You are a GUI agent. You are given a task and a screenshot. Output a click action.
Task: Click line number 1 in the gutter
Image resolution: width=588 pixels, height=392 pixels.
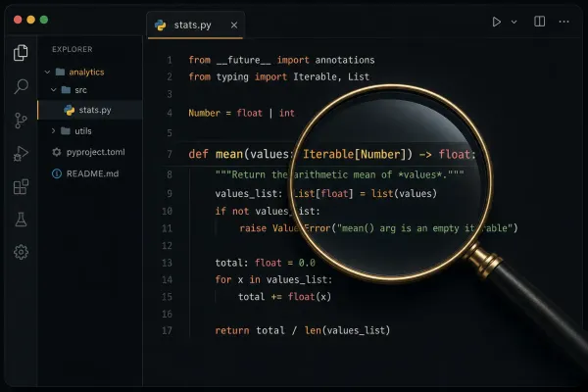[170, 60]
